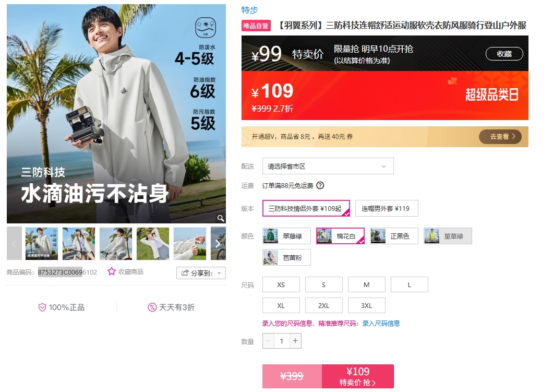Select thumbnail showing jacket sleeve closeup
The image size is (553, 392).
(190, 243)
